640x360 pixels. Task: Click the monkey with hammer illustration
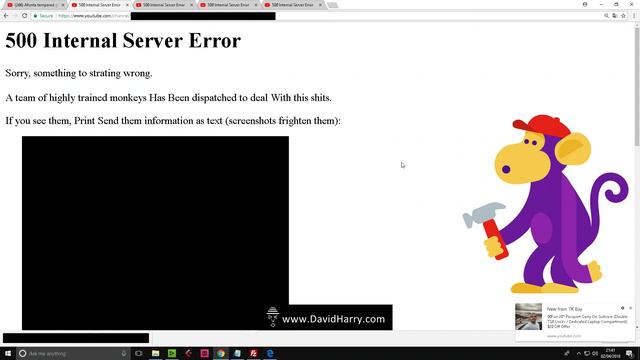pyautogui.click(x=545, y=204)
